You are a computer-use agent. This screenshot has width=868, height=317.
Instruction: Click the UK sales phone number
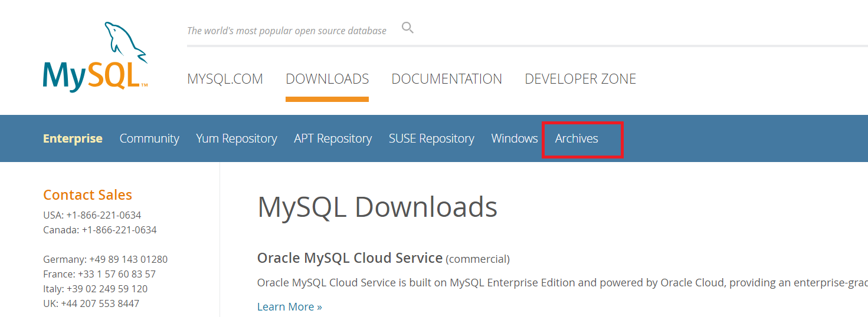pyautogui.click(x=100, y=303)
